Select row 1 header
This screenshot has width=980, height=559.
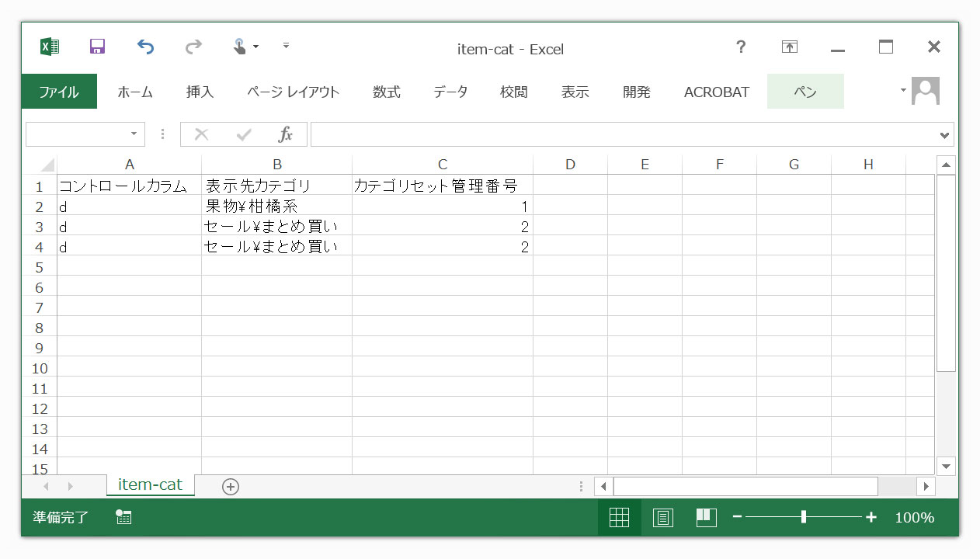pos(39,187)
